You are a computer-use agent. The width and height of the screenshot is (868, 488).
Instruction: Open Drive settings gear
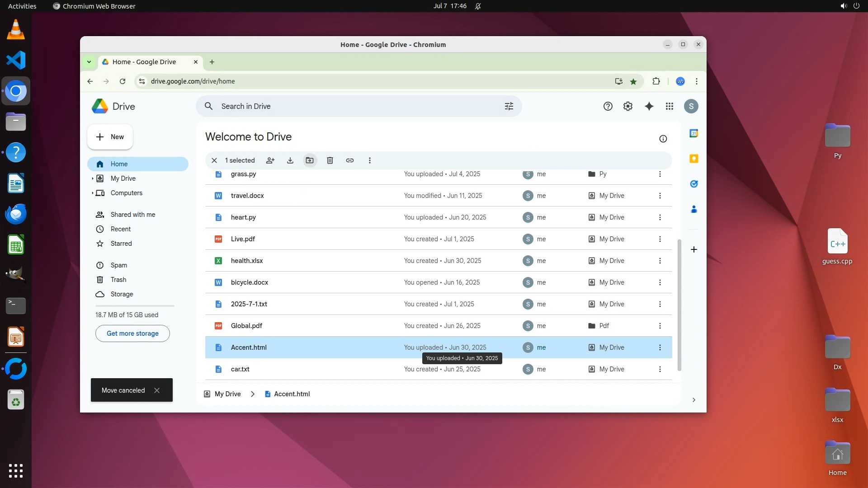pyautogui.click(x=628, y=106)
